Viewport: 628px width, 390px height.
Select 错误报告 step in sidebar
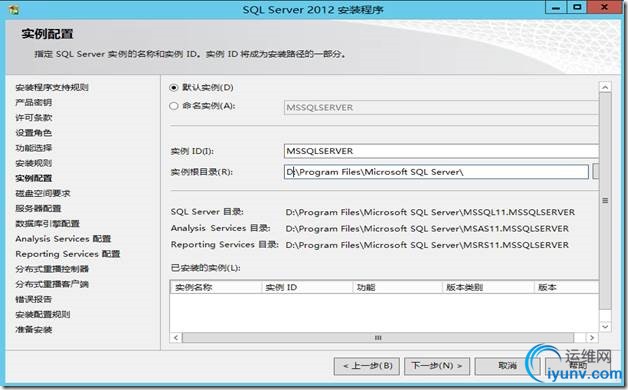click(x=34, y=299)
